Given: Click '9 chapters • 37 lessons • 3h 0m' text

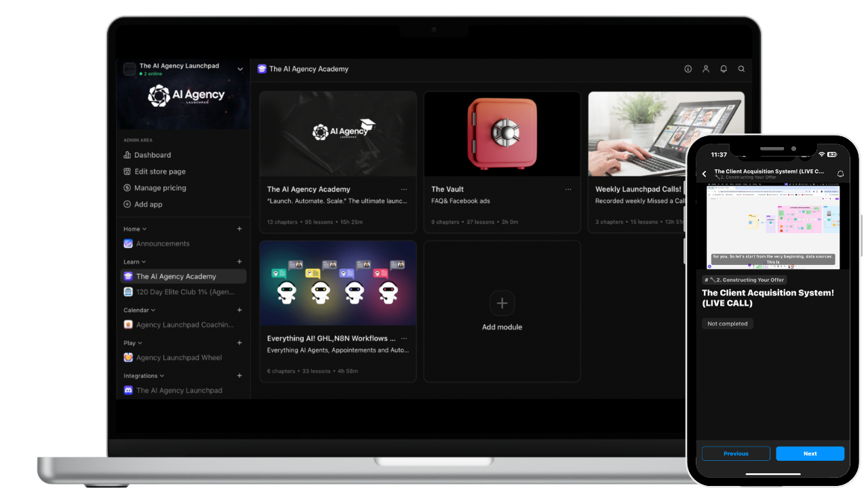Looking at the screenshot, I should (475, 222).
